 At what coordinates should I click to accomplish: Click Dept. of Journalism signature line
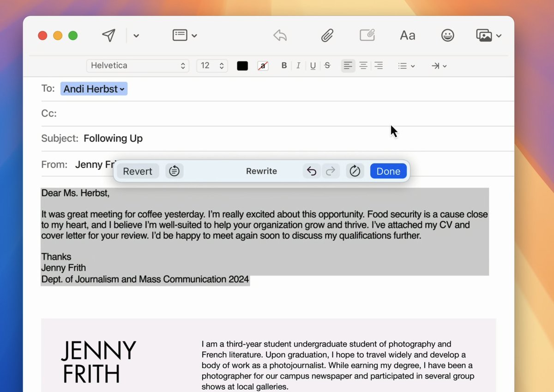coord(145,279)
